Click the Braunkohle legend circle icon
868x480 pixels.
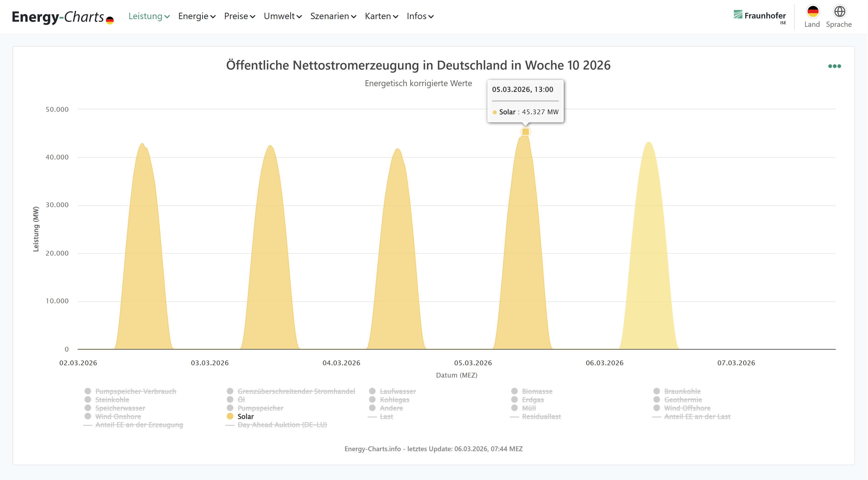click(x=656, y=391)
